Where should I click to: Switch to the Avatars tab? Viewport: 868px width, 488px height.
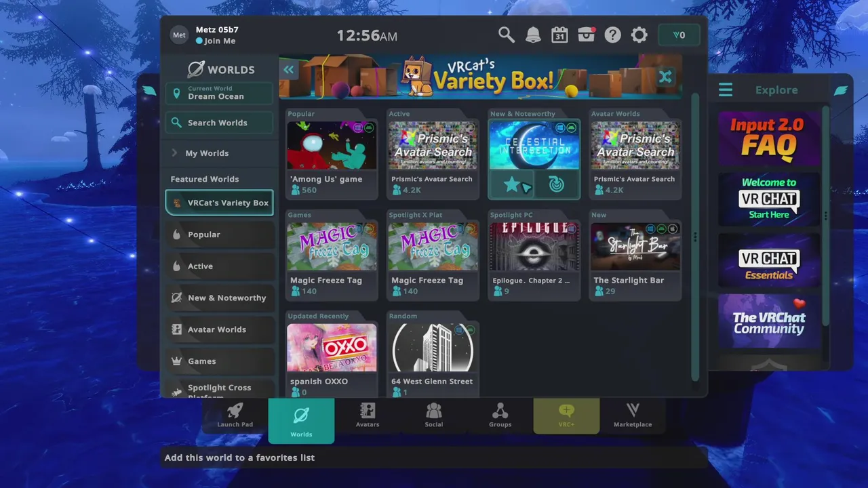point(368,415)
